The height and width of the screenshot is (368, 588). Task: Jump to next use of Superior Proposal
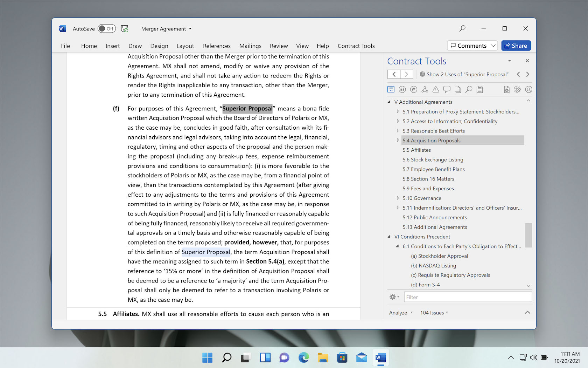coord(528,74)
